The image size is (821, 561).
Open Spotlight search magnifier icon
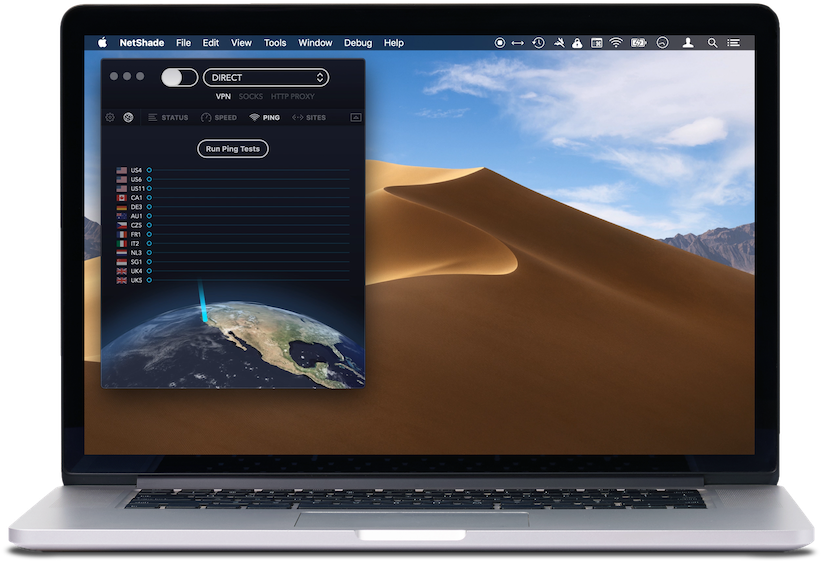713,43
